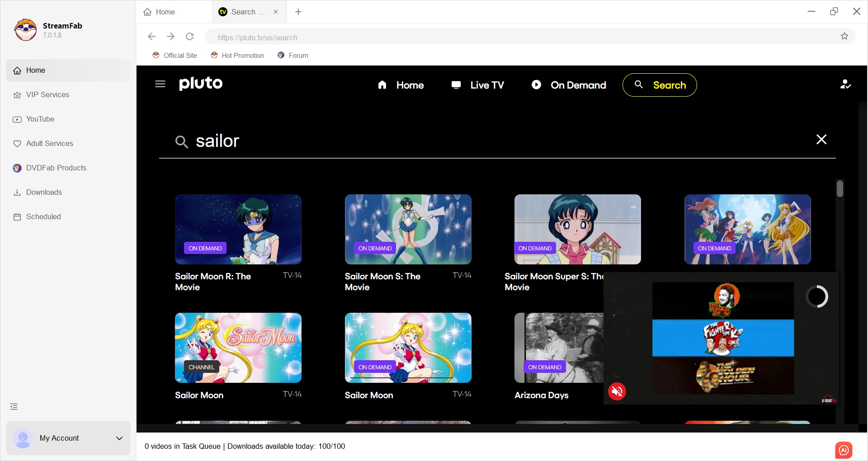Click the Official Site bookmark icon
868x461 pixels.
pyautogui.click(x=156, y=55)
